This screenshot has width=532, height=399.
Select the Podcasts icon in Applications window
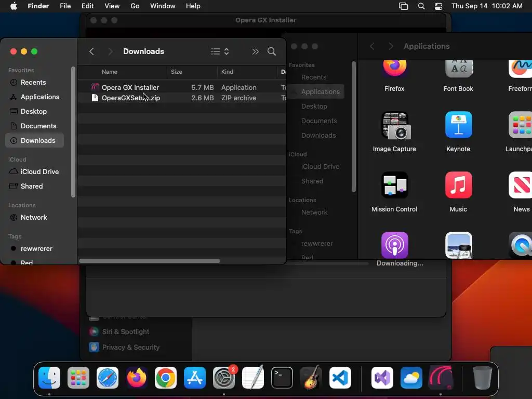(x=395, y=245)
